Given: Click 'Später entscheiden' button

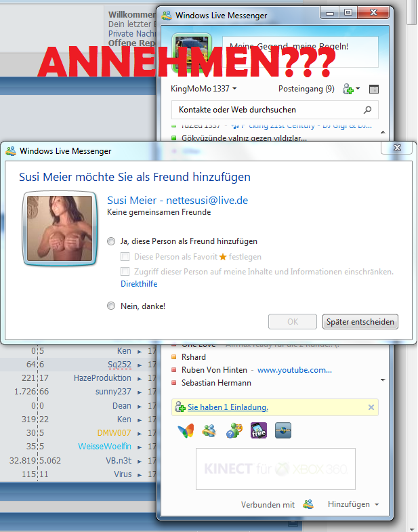Looking at the screenshot, I should [x=360, y=322].
